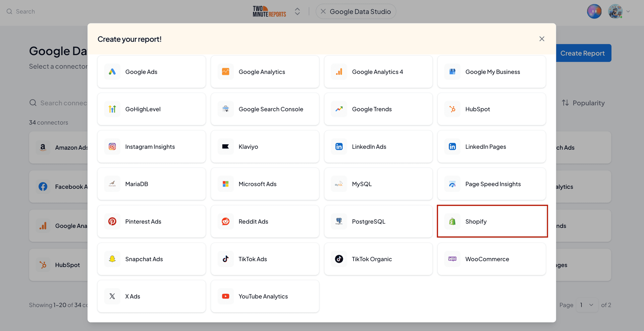Select the background Facebook connector card

pos(58,187)
